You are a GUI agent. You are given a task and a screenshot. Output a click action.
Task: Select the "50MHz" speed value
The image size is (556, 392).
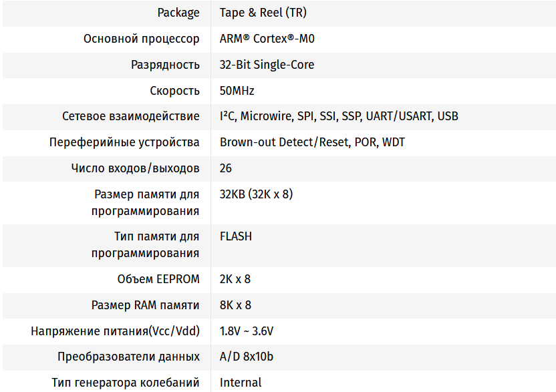[x=237, y=91]
